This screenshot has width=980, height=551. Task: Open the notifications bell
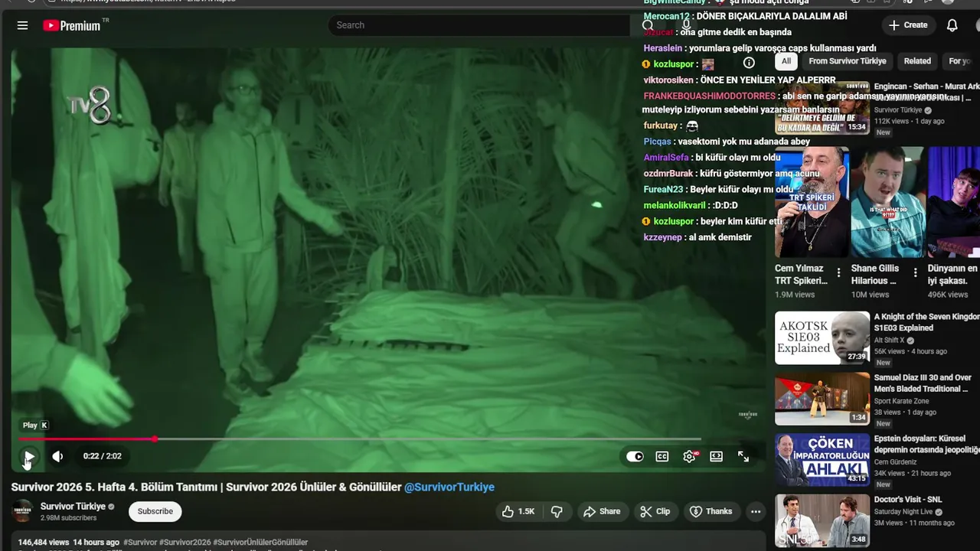[952, 25]
